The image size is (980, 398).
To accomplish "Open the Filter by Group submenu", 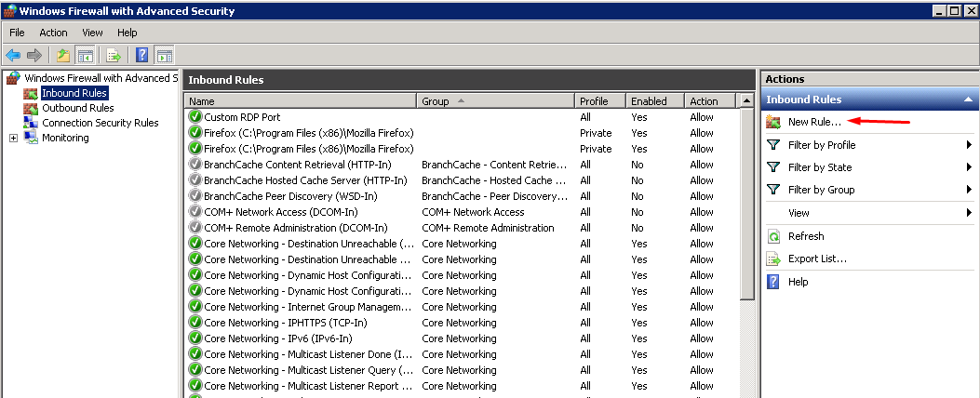I will pos(969,190).
